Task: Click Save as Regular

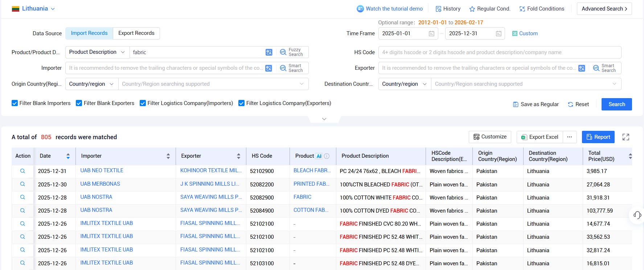Action: click(536, 104)
